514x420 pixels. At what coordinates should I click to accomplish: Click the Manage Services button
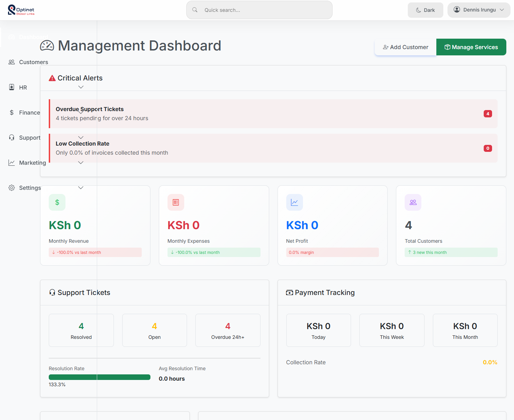(471, 47)
